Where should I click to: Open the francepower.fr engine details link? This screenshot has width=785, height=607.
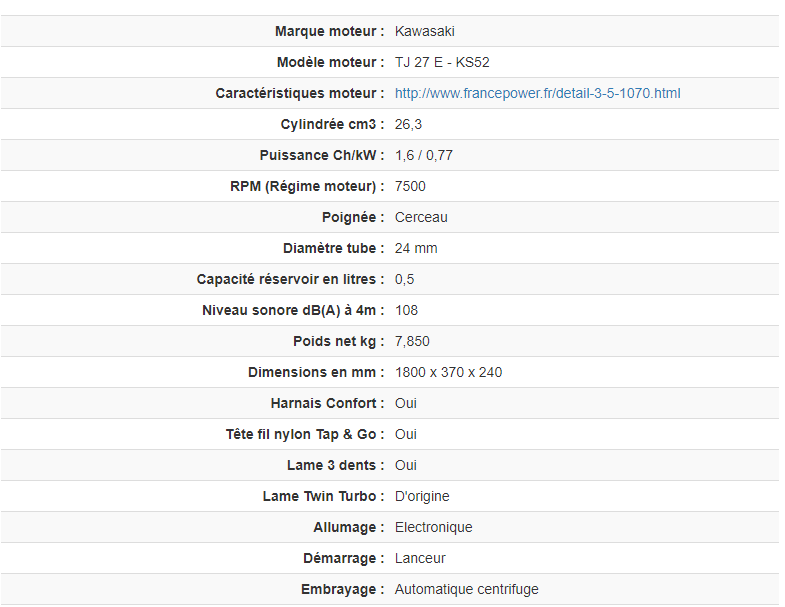pyautogui.click(x=537, y=93)
